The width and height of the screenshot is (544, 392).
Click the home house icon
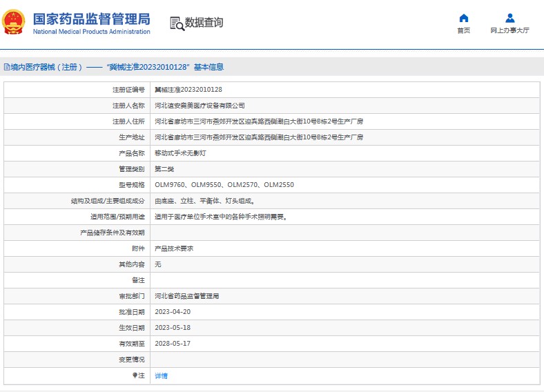coord(464,18)
